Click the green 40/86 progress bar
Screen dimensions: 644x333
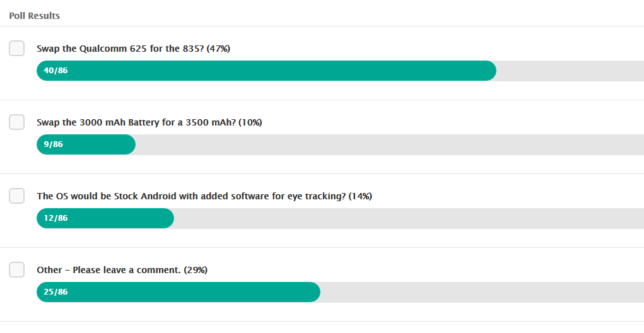point(266,71)
